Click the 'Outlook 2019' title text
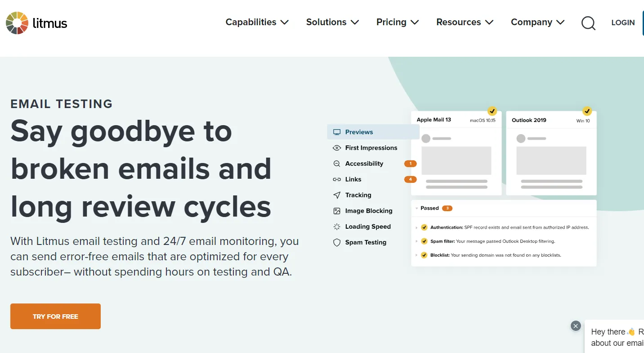The width and height of the screenshot is (644, 353). coord(529,120)
